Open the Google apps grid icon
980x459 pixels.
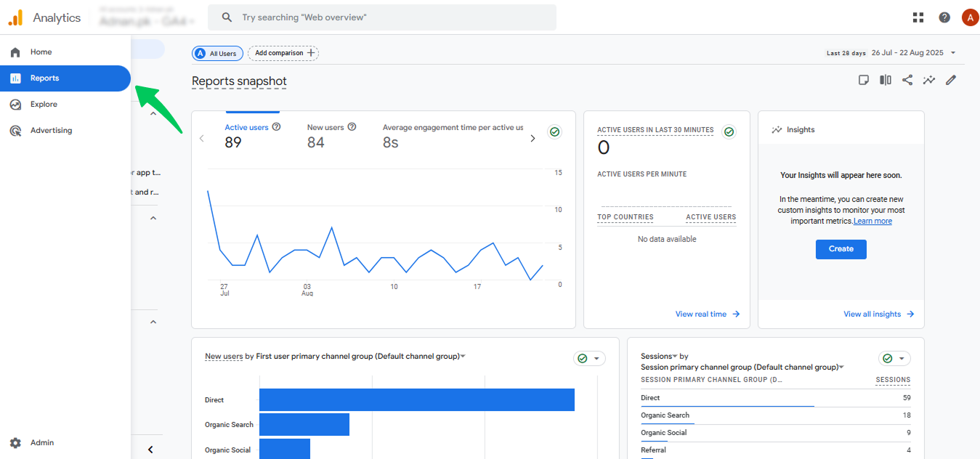[918, 17]
